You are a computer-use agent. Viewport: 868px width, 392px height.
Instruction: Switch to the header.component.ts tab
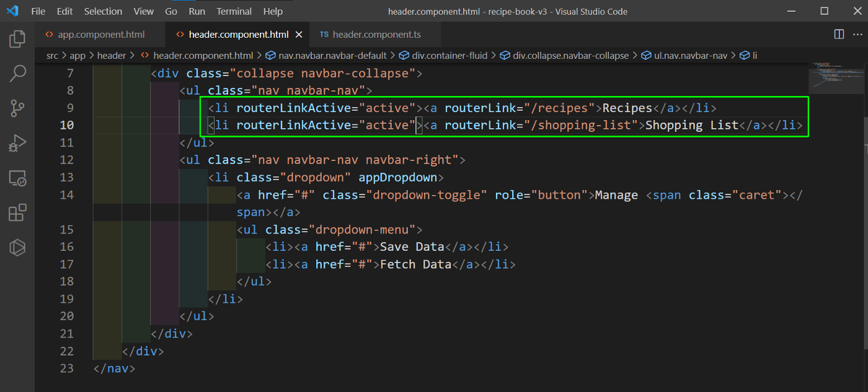click(x=376, y=35)
